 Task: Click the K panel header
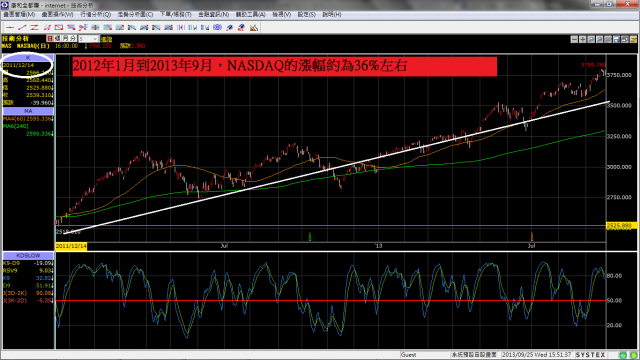tap(28, 58)
